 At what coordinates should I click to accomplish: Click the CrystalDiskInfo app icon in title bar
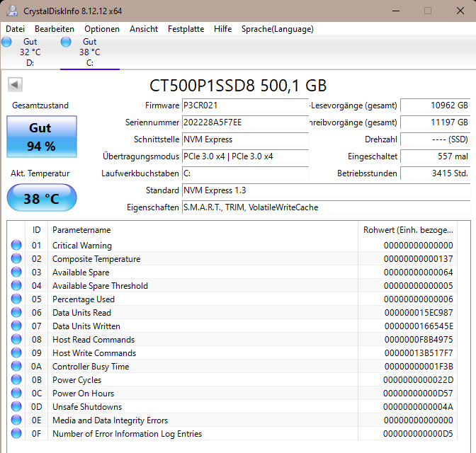(12, 11)
